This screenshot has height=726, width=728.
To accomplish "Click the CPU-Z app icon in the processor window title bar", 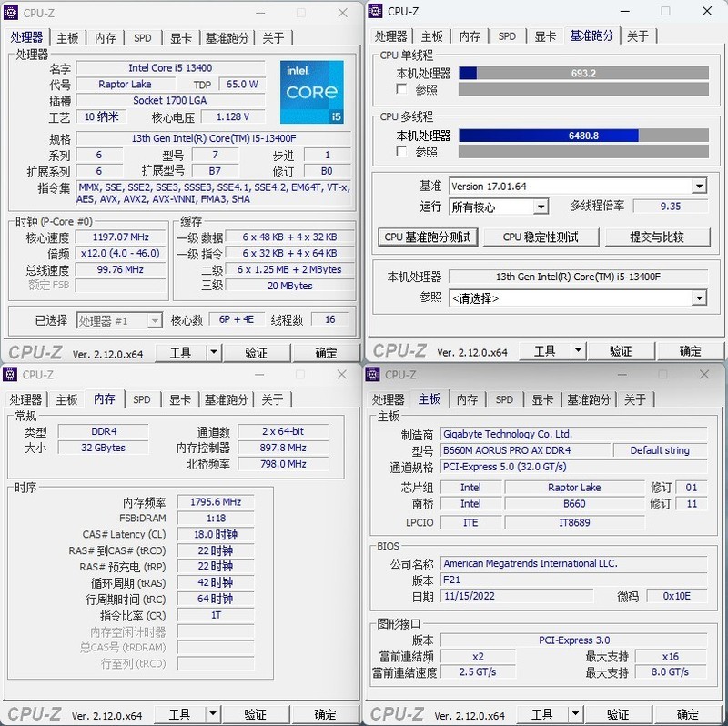I will (11, 13).
